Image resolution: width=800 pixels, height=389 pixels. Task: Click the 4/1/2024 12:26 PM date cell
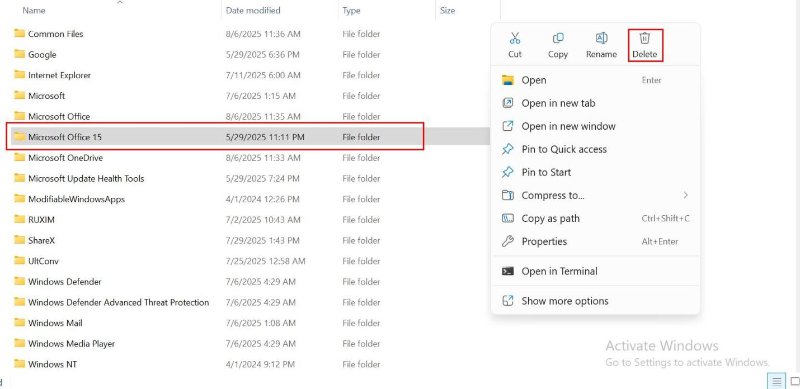(262, 199)
